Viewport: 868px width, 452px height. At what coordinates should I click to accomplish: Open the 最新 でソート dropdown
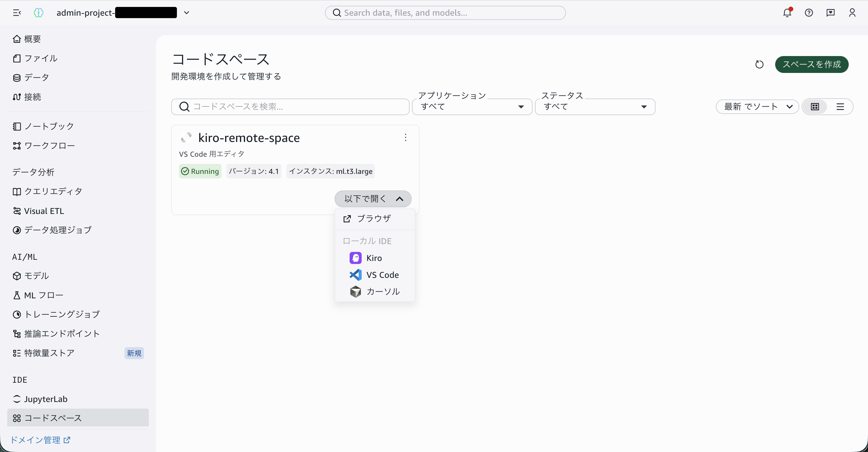pyautogui.click(x=757, y=107)
